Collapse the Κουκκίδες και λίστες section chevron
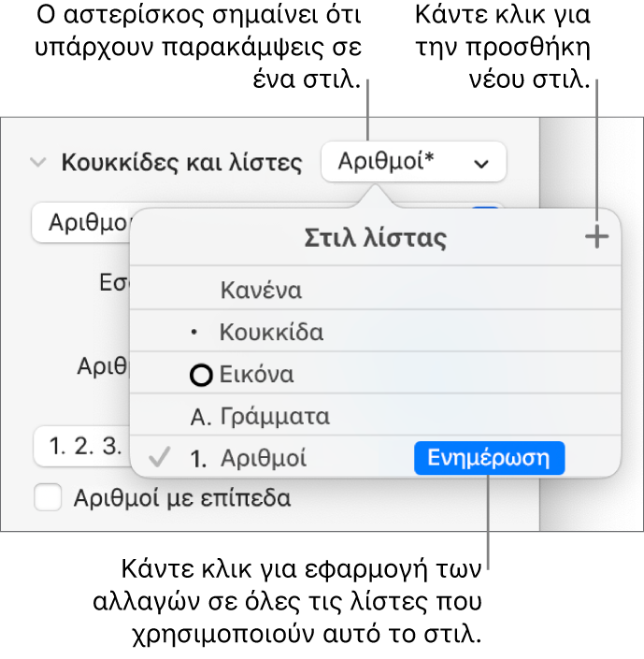The image size is (644, 659). [38, 163]
